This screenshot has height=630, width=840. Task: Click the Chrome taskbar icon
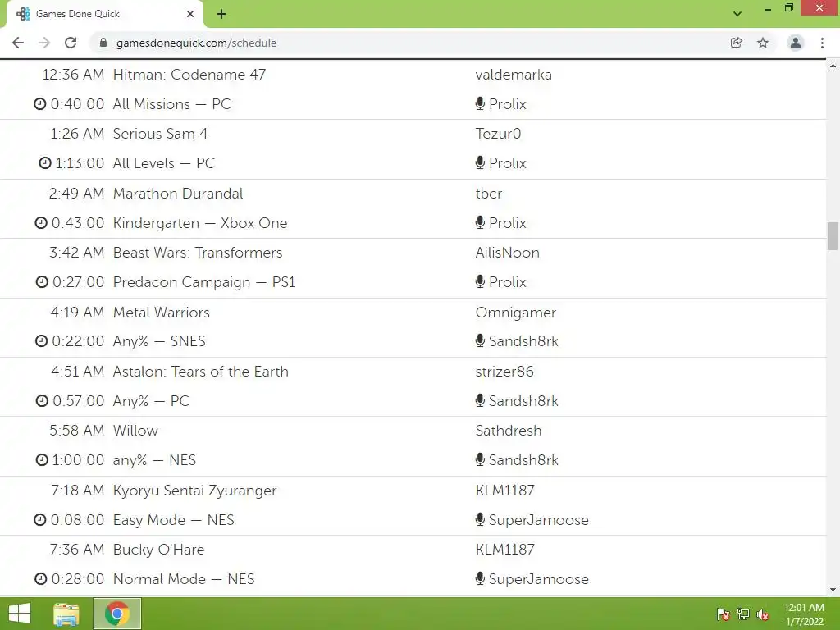(117, 614)
